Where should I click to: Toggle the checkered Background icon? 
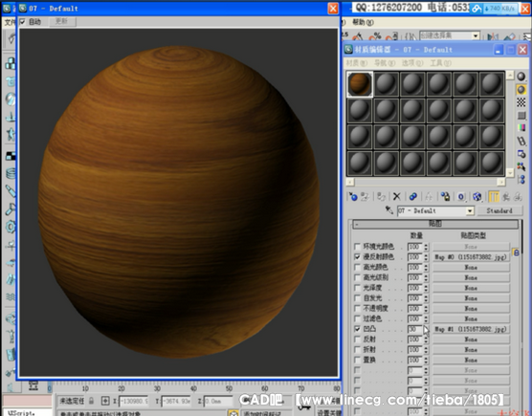pyautogui.click(x=521, y=102)
